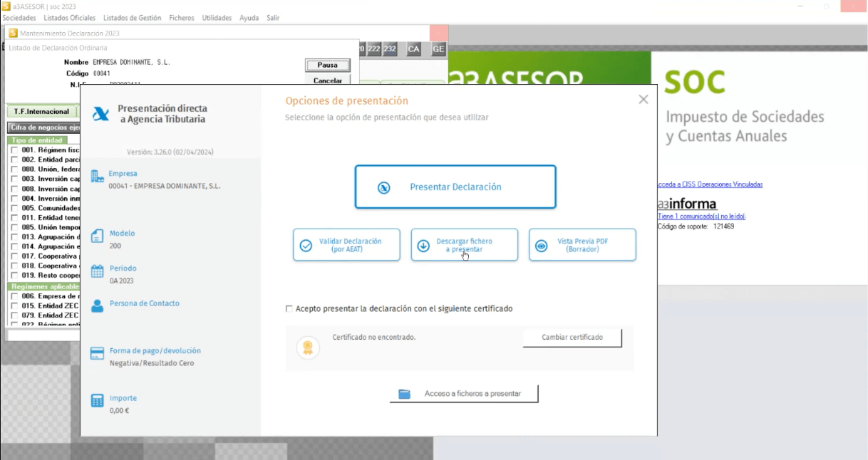Screen dimensions: 868x460
Task: Click the Salir menu item
Action: point(273,18)
